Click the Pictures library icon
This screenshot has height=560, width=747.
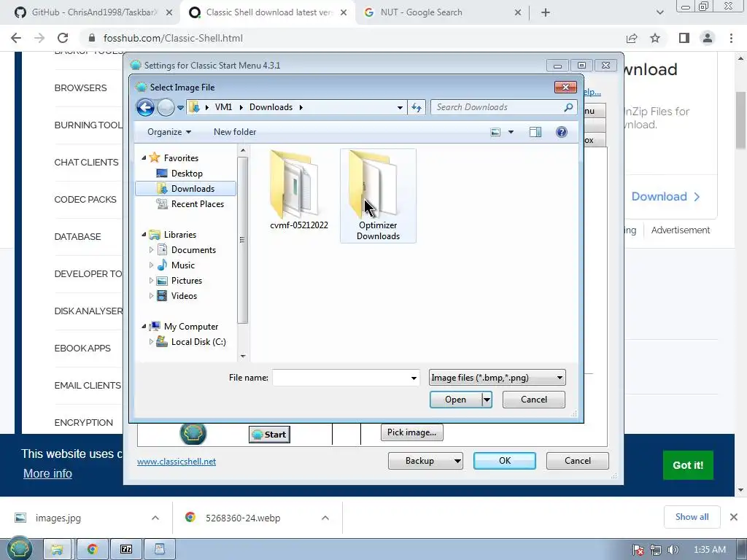click(162, 281)
